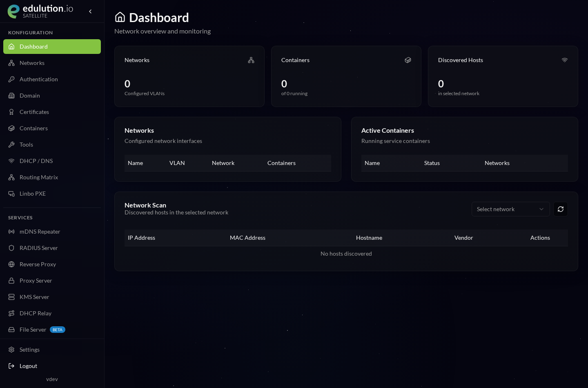Open Containers from the sidebar
This screenshot has width=588, height=388.
52,128
